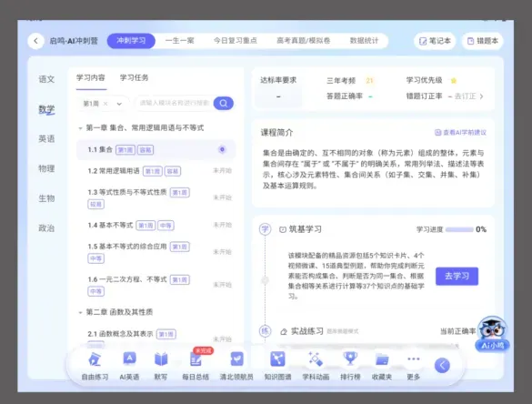Open 收藏夹 from the bottom dock

(382, 367)
